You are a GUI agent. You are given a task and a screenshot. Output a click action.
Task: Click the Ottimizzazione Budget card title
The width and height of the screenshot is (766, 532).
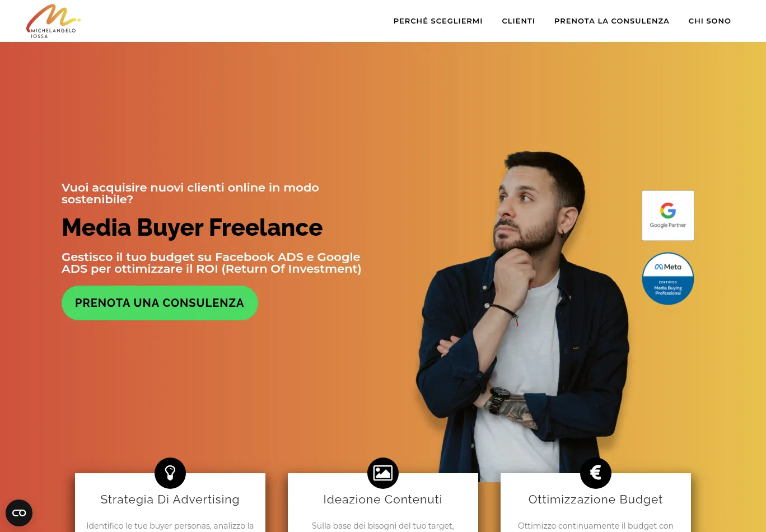coord(595,500)
